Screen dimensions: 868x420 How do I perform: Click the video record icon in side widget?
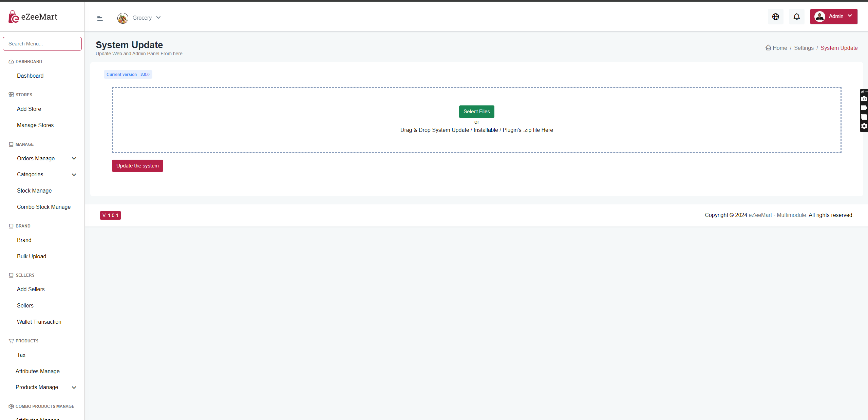[x=864, y=108]
